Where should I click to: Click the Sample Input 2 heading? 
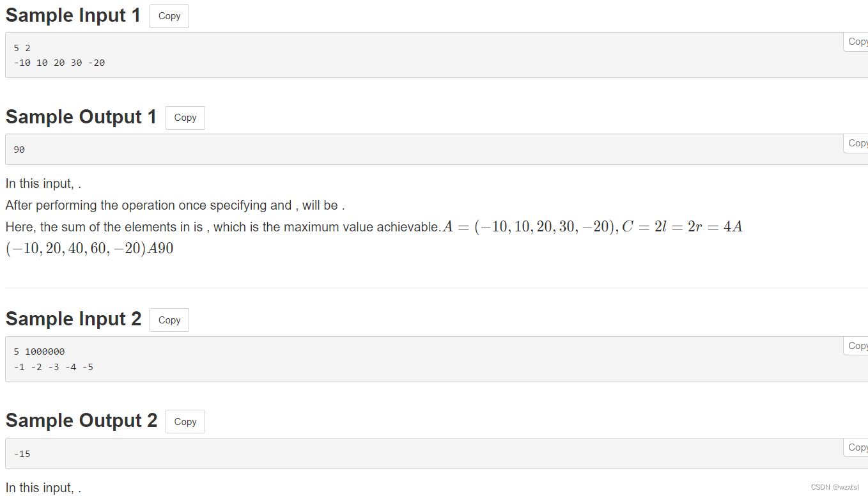74,319
